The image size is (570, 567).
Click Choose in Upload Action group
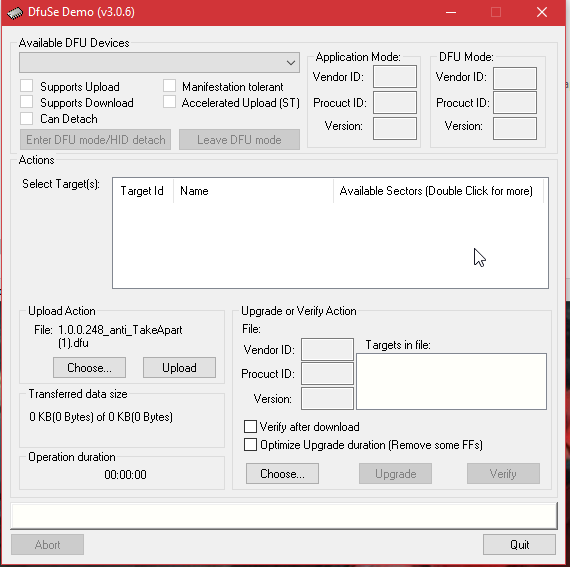[89, 367]
